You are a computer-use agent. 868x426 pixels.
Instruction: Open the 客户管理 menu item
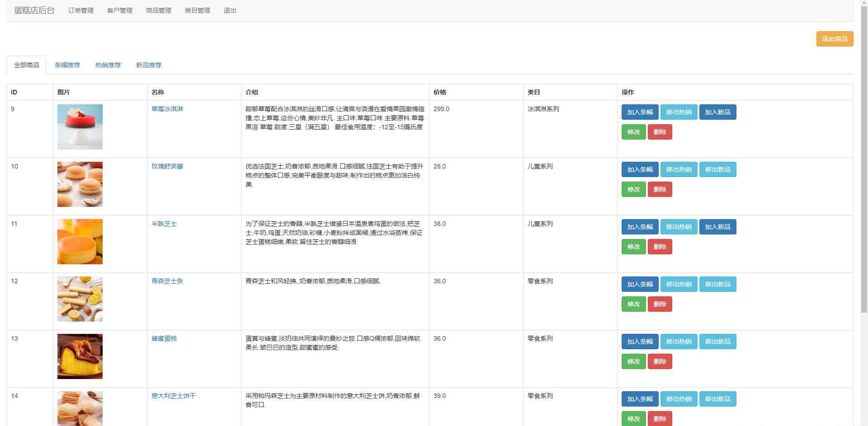coord(119,10)
